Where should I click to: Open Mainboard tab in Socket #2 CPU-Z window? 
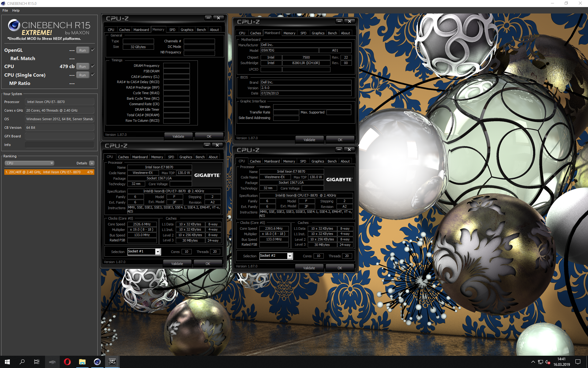(x=272, y=161)
